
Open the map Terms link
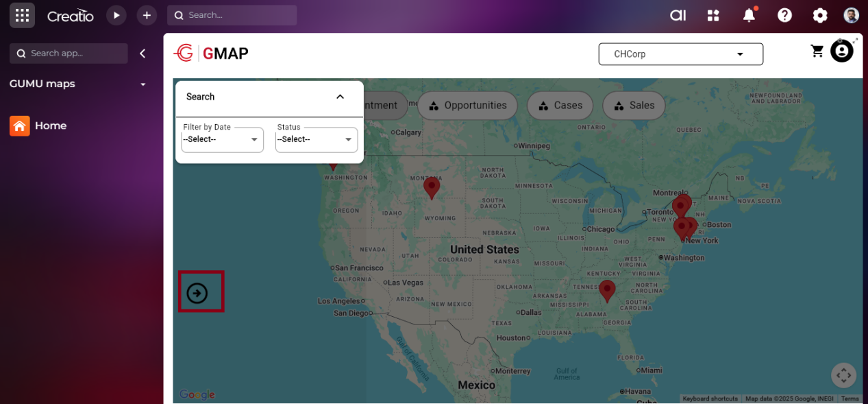point(850,399)
